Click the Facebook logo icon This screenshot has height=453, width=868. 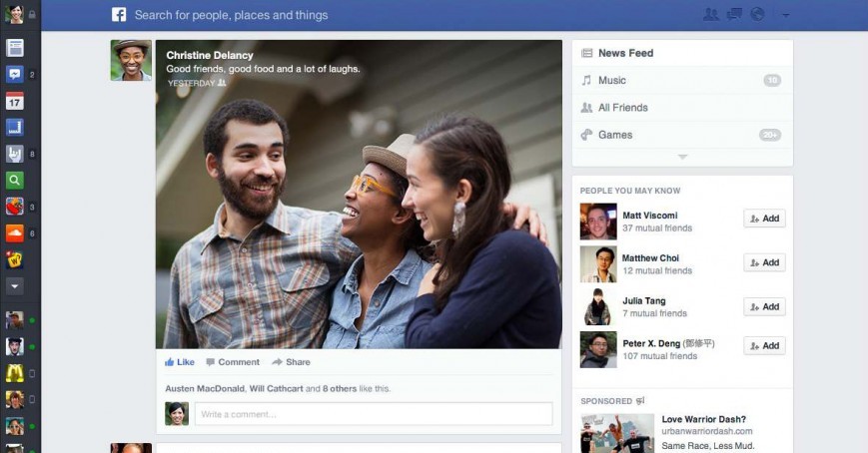click(x=119, y=15)
